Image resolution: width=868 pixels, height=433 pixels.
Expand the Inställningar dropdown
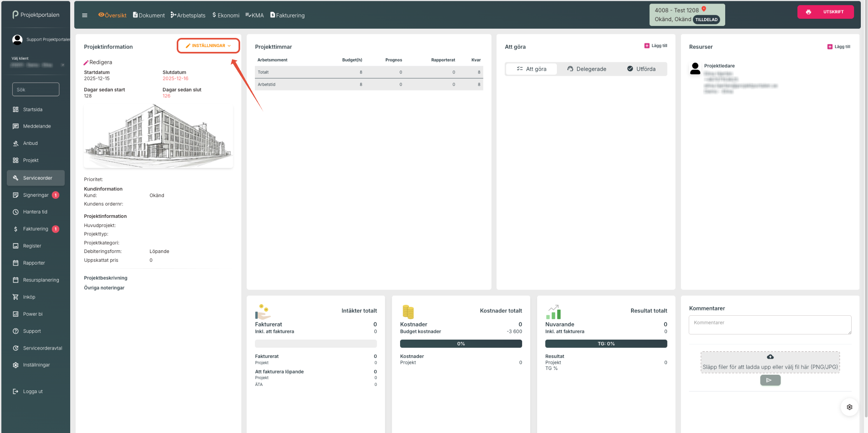click(x=208, y=46)
